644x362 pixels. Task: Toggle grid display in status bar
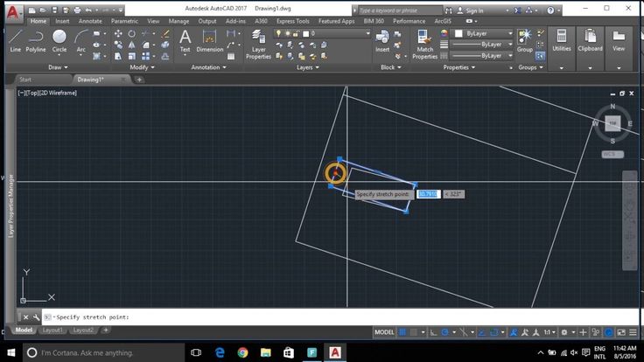pos(402,332)
